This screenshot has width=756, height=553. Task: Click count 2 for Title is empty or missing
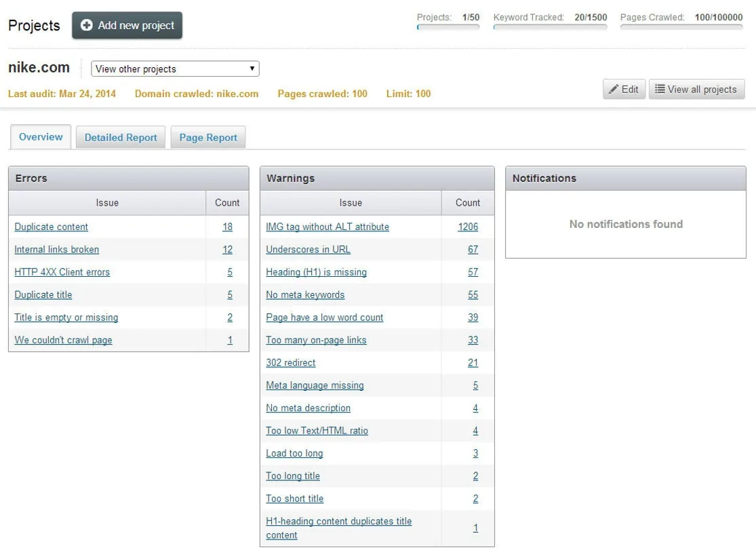pos(230,318)
